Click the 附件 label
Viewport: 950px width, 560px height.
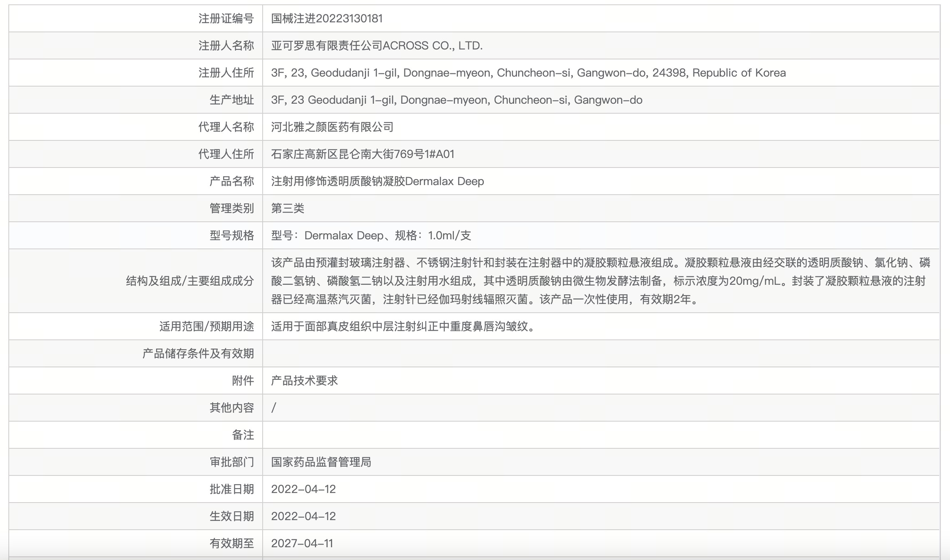(x=243, y=381)
